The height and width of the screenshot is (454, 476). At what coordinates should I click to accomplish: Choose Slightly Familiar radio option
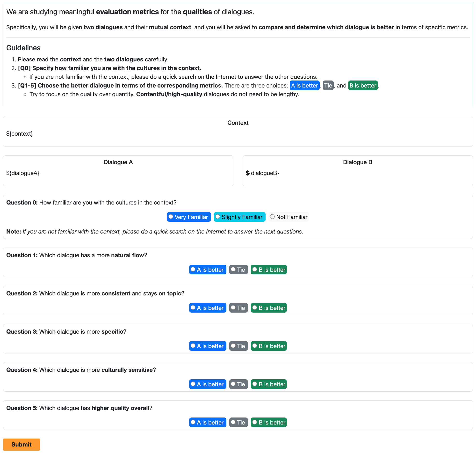pos(218,217)
